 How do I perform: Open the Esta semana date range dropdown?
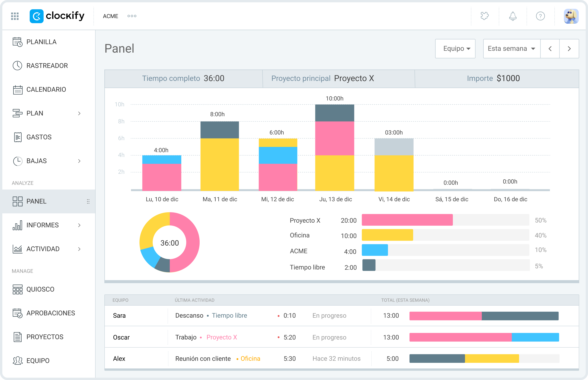511,49
